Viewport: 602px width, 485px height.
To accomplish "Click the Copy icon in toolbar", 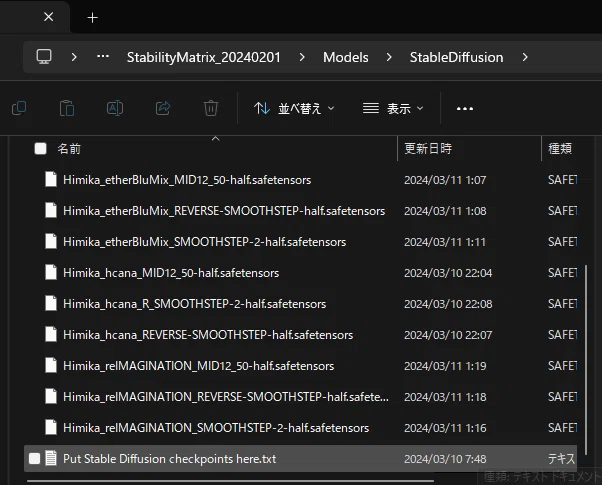I will tap(19, 108).
